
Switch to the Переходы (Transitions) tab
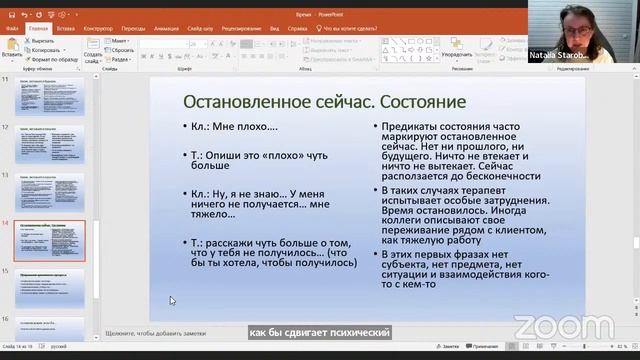pyautogui.click(x=133, y=29)
